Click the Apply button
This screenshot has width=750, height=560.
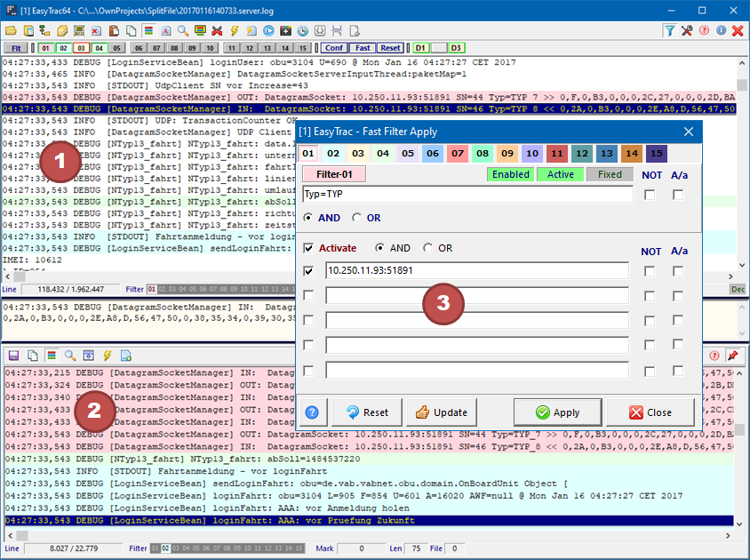558,412
